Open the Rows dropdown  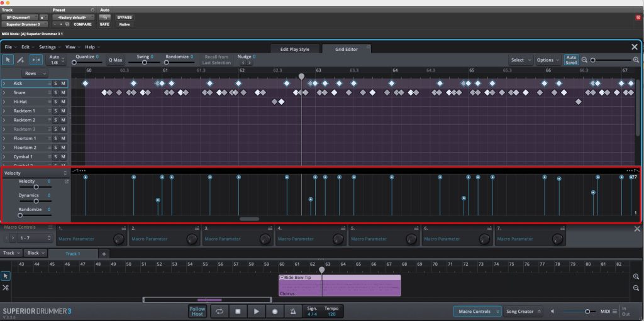point(35,73)
